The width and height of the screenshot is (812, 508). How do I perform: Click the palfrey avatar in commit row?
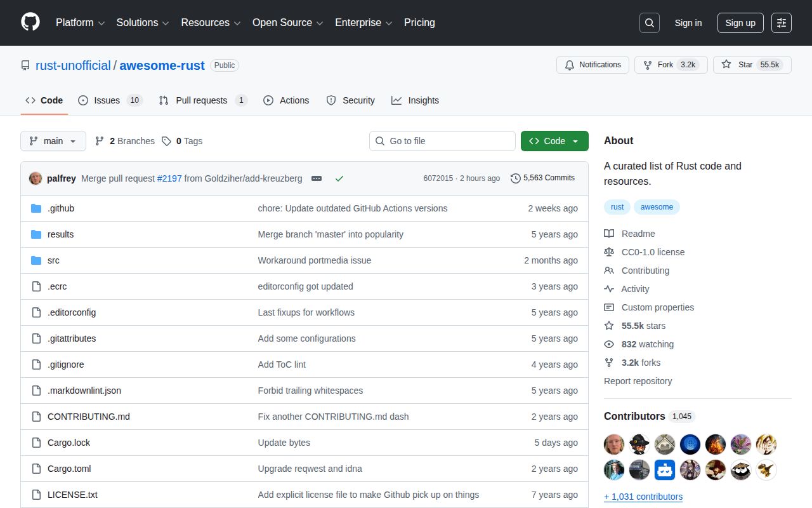pyautogui.click(x=36, y=178)
